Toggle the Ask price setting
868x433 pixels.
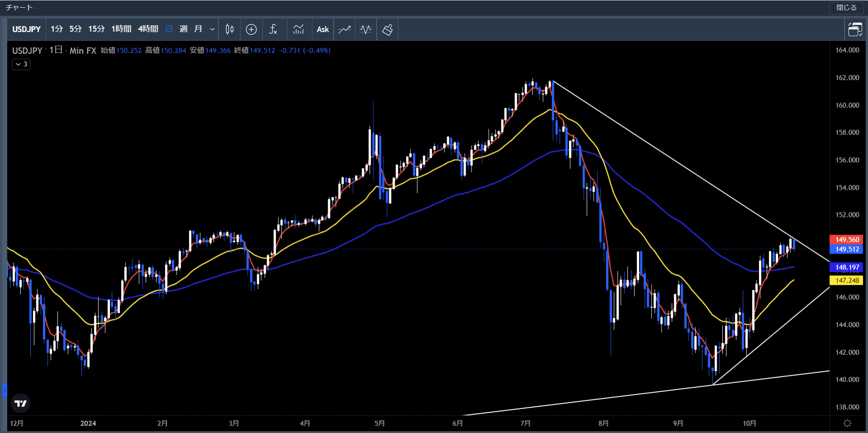[323, 29]
